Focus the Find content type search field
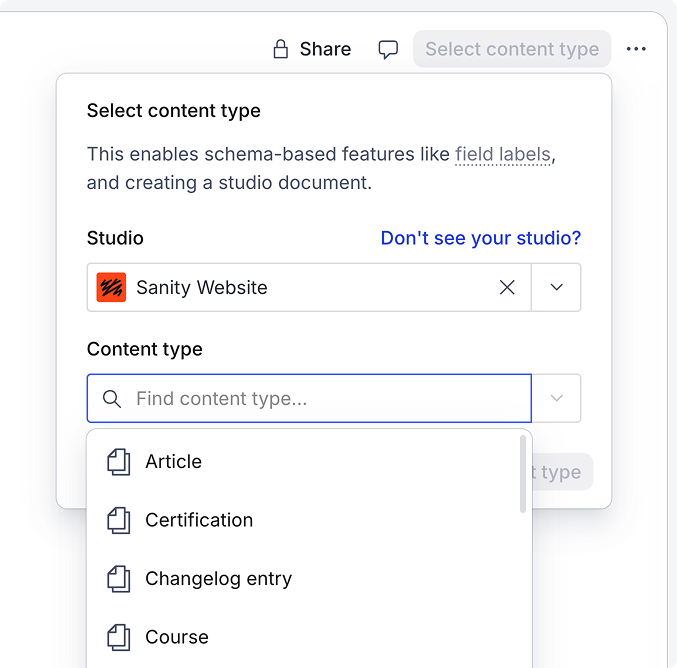Image resolution: width=677 pixels, height=668 pixels. 309,398
